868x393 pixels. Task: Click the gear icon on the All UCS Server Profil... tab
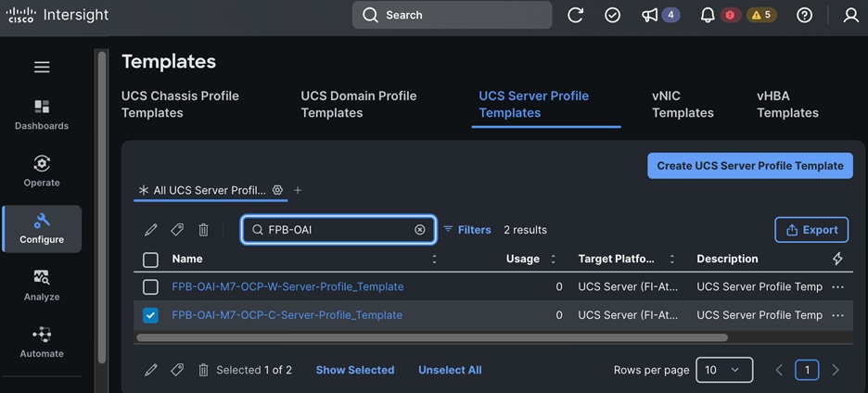[277, 190]
